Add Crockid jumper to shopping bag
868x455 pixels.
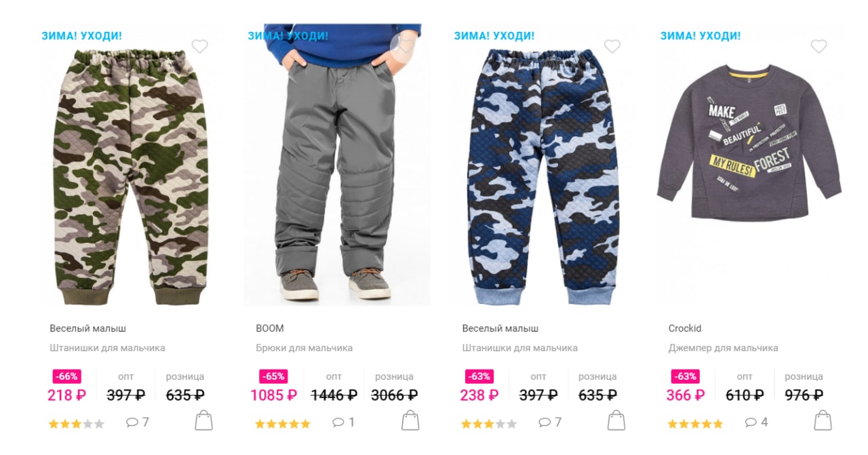pyautogui.click(x=823, y=420)
